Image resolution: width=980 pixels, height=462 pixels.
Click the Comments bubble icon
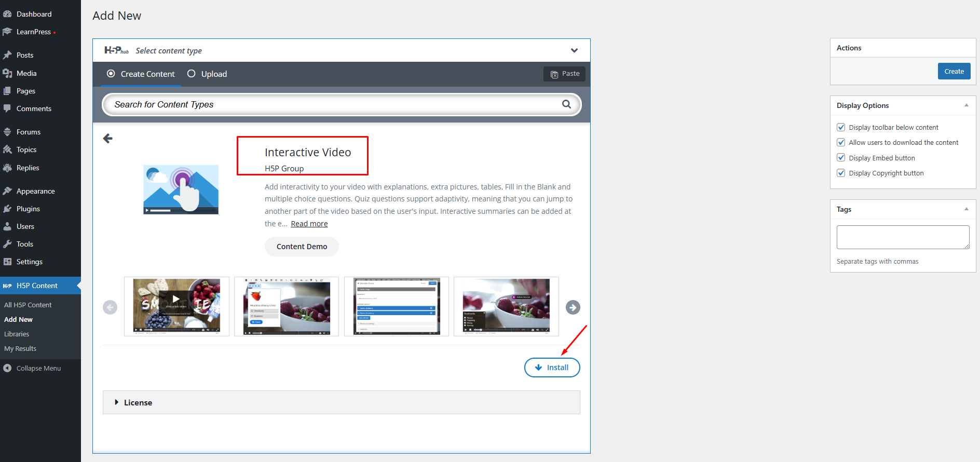pos(7,108)
